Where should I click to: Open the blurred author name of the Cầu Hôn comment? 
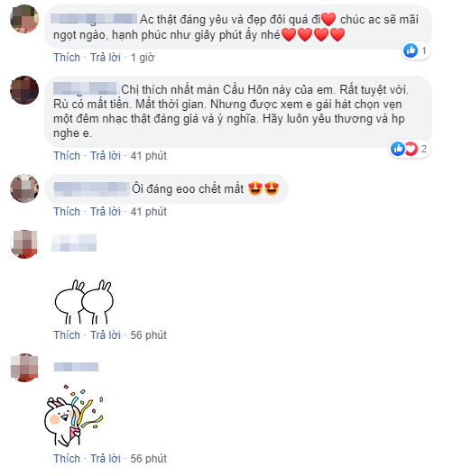click(85, 88)
